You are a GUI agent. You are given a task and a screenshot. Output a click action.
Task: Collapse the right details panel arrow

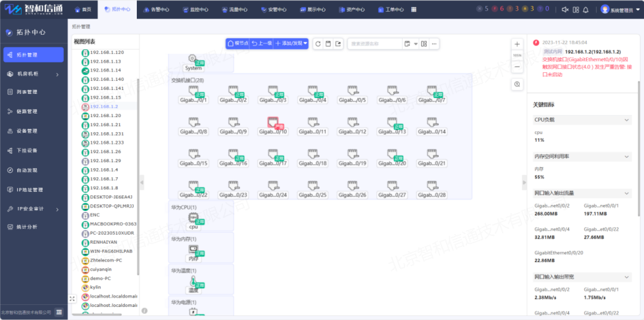524,182
